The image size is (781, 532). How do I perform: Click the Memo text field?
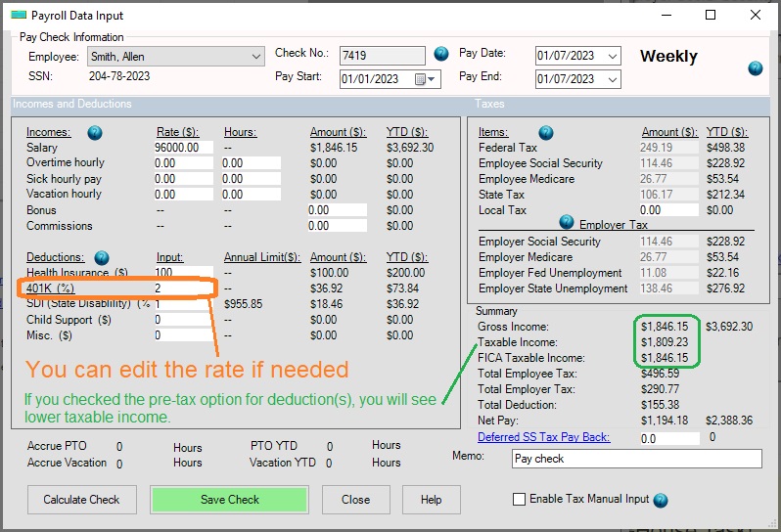(x=636, y=459)
